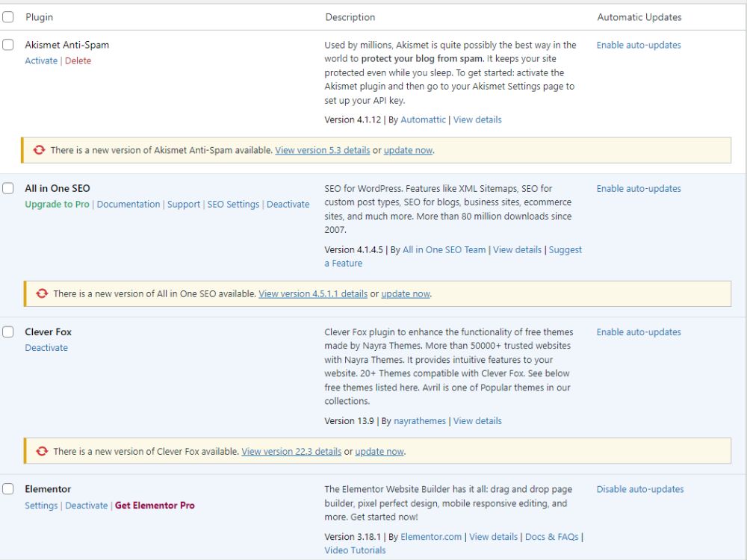Open the Automattic author link

tap(423, 119)
